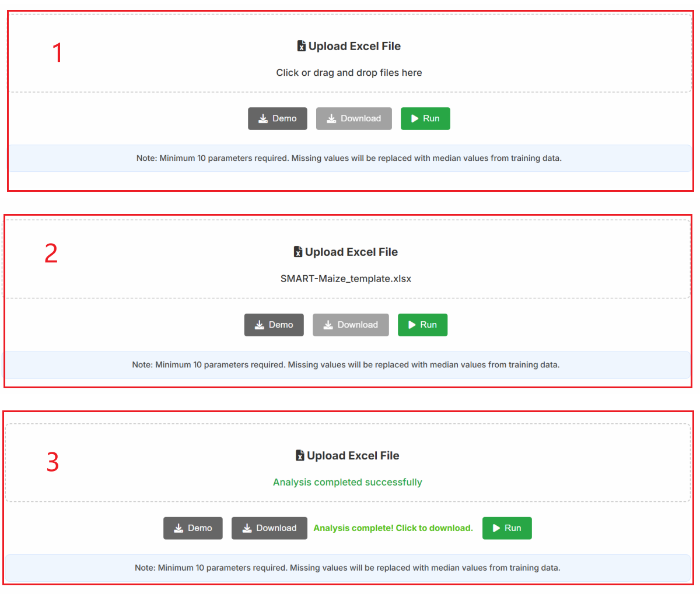Click the minimum parameters note in panel 1
Image resolution: width=700 pixels, height=594 pixels.
[x=349, y=158]
